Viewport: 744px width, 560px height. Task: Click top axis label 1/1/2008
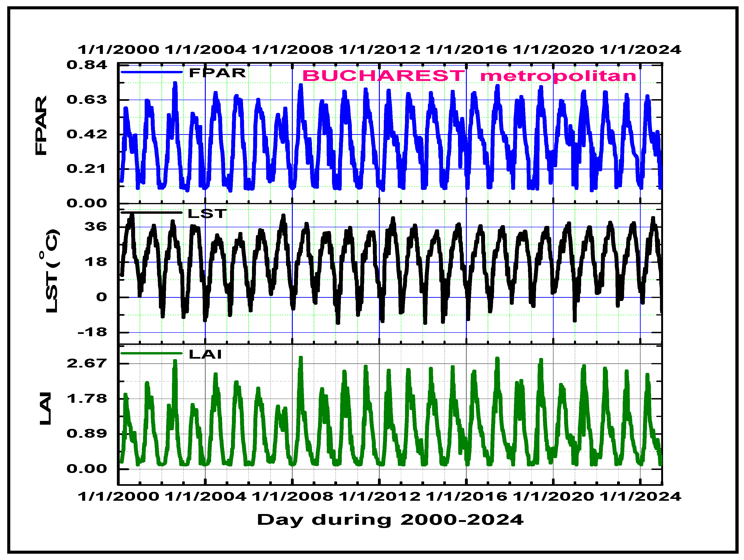pos(292,50)
